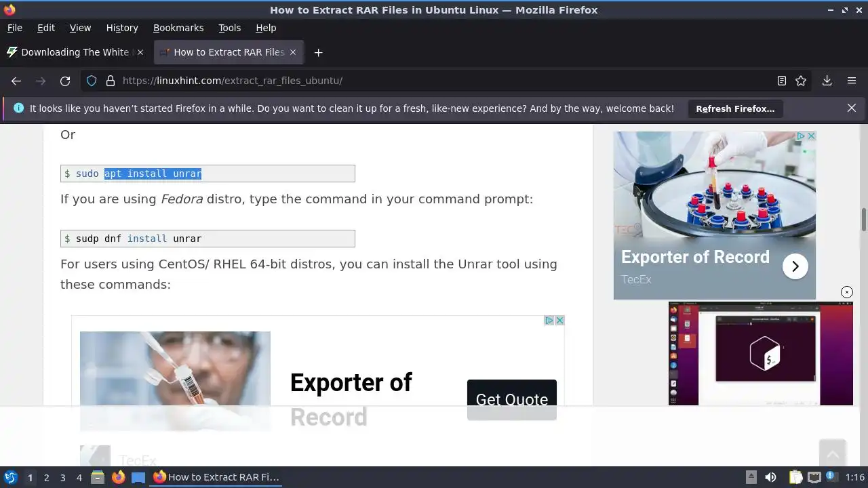The width and height of the screenshot is (868, 488).
Task: Switch to workspace 1
Action: pos(30,477)
